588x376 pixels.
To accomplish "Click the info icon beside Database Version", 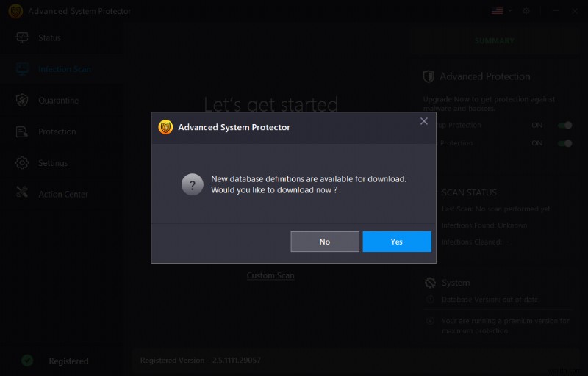I will [431, 300].
